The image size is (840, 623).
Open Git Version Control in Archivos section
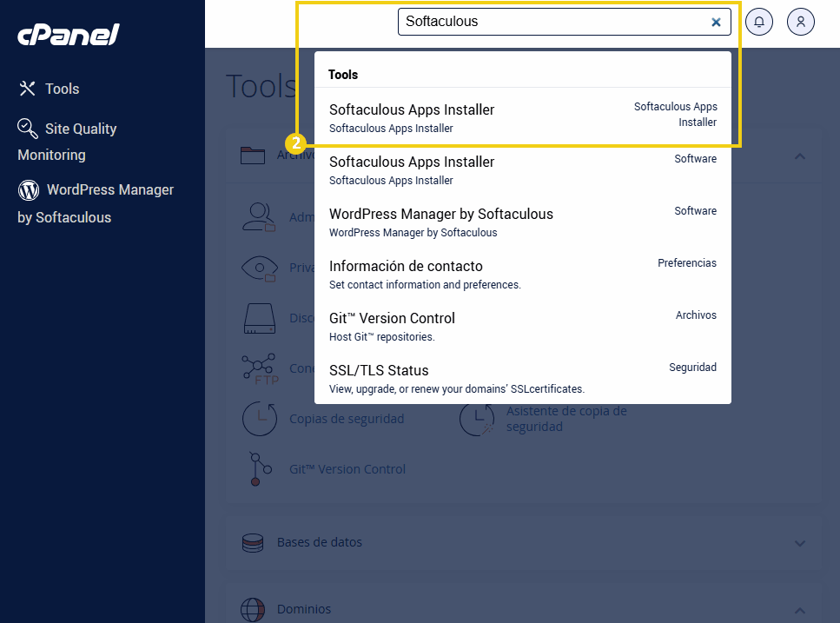pyautogui.click(x=347, y=469)
